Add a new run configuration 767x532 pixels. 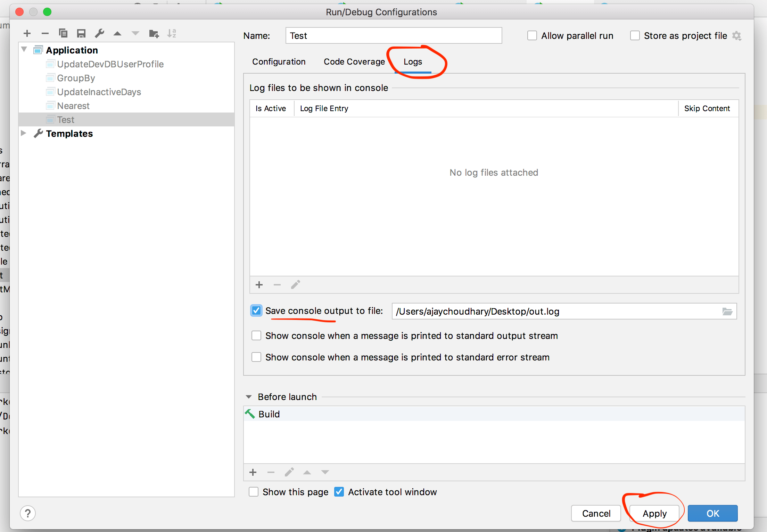point(27,33)
